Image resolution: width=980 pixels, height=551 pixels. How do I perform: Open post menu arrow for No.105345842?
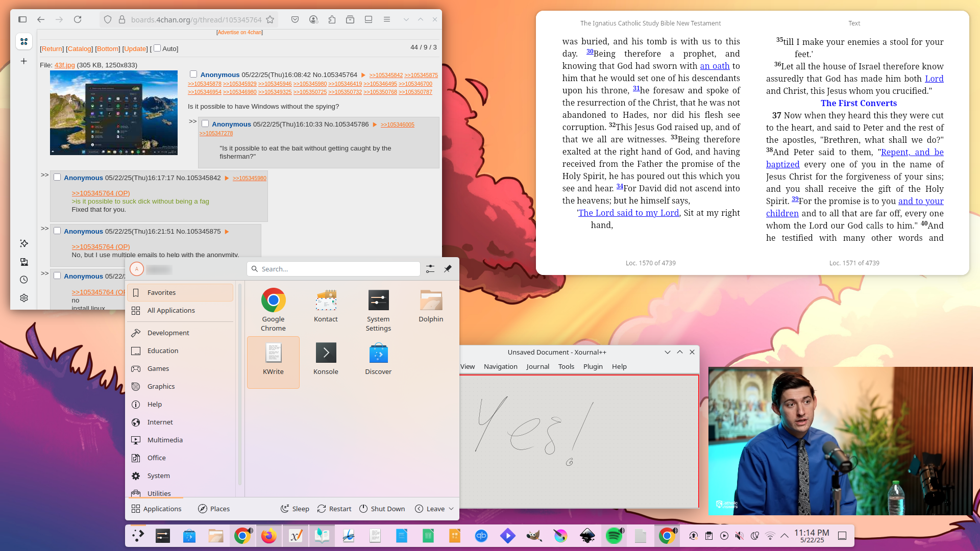click(227, 178)
